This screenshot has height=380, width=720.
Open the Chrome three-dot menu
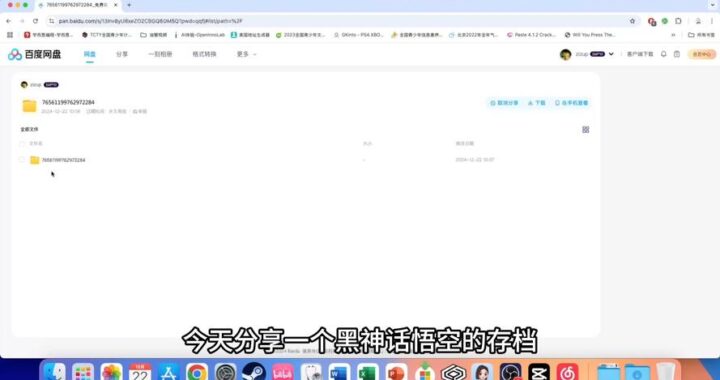[713, 21]
